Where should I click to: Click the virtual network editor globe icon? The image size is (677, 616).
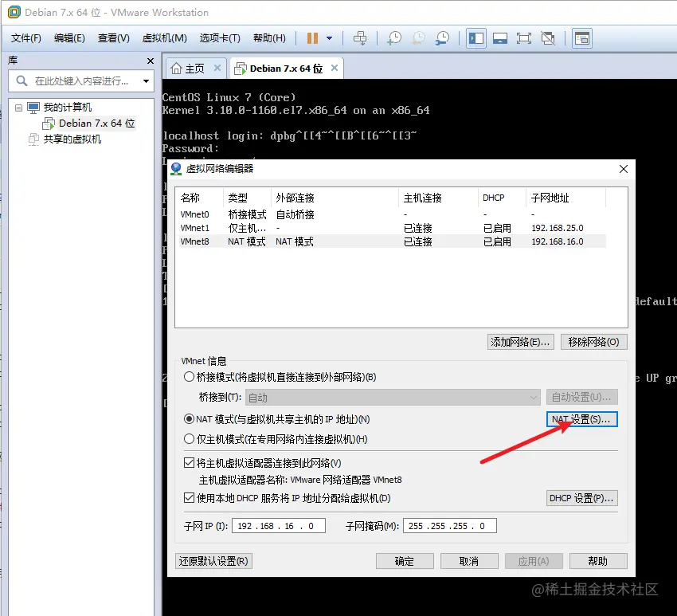tap(176, 168)
